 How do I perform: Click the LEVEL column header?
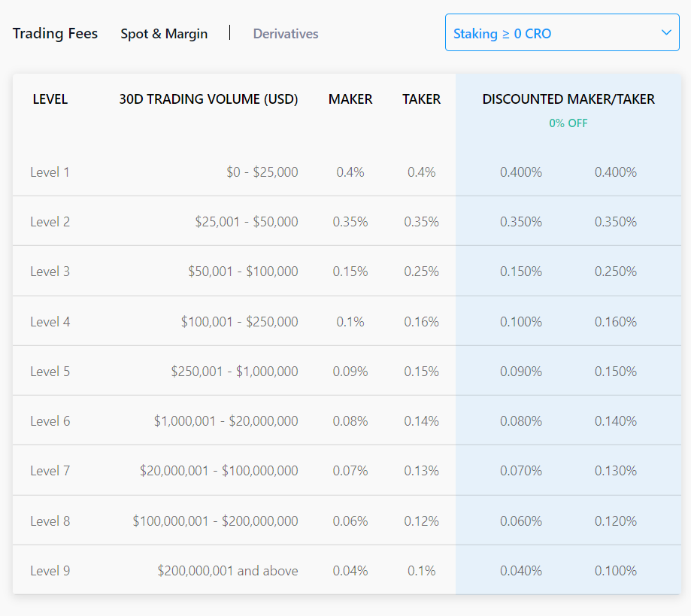click(x=50, y=99)
